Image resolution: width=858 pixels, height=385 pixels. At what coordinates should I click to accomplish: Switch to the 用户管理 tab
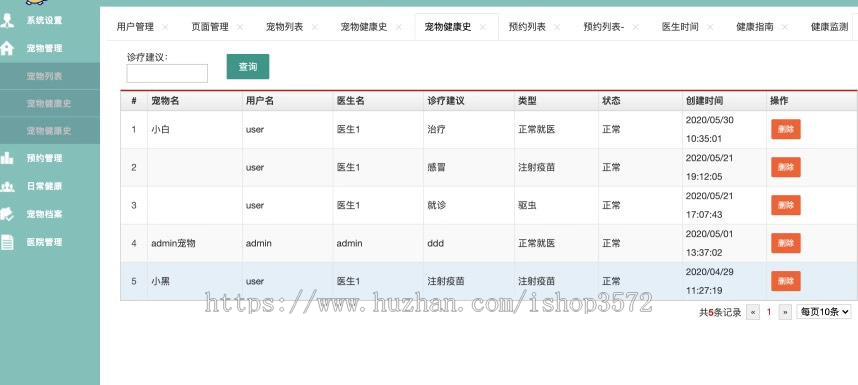(135, 27)
